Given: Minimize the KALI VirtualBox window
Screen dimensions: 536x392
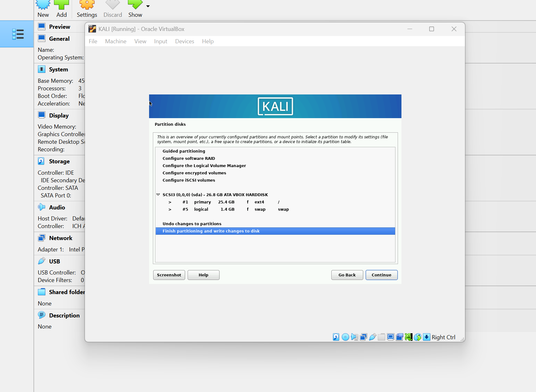Looking at the screenshot, I should tap(410, 29).
